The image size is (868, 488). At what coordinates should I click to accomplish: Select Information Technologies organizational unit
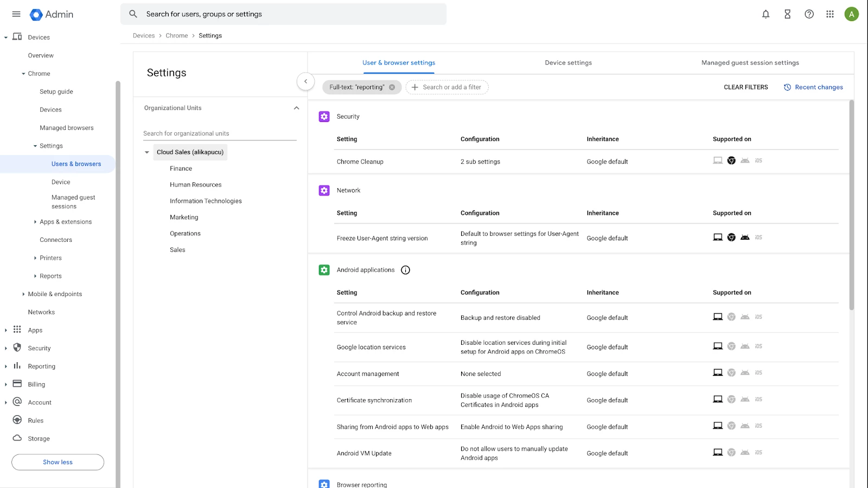206,201
